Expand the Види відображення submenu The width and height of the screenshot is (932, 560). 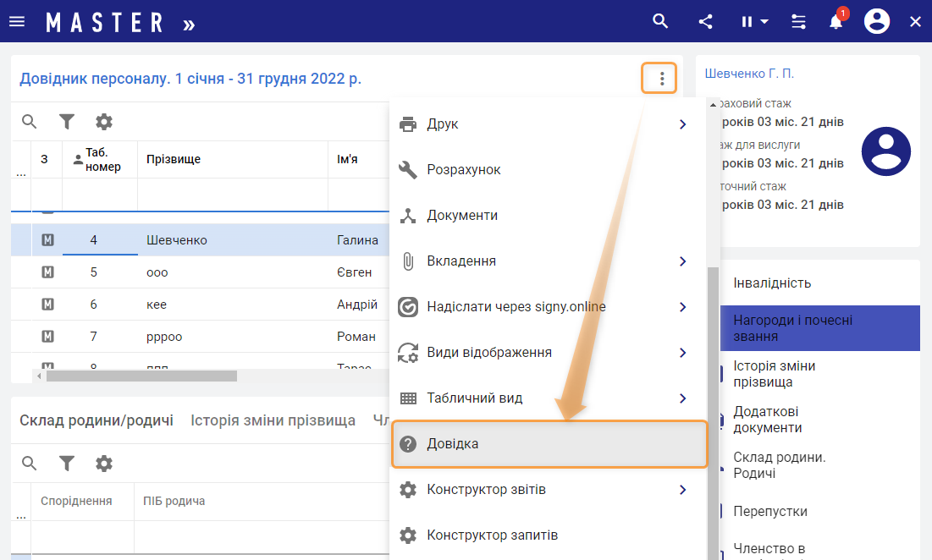click(x=682, y=353)
